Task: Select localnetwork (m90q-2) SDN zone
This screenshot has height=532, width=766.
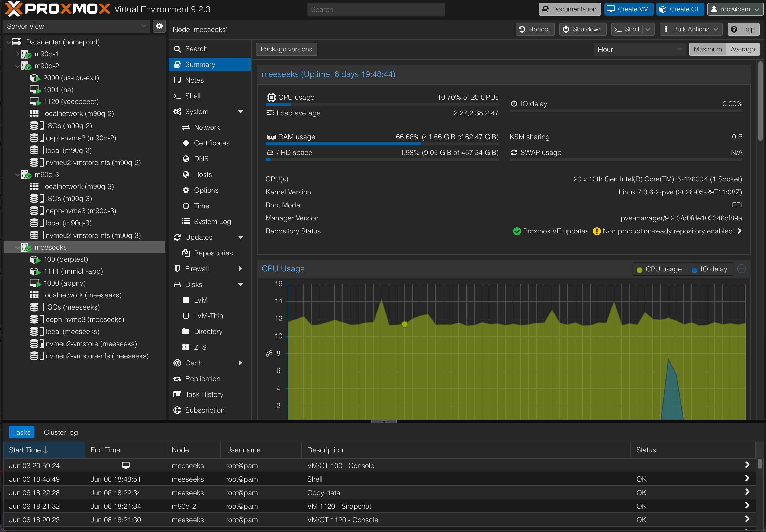Action: (78, 113)
